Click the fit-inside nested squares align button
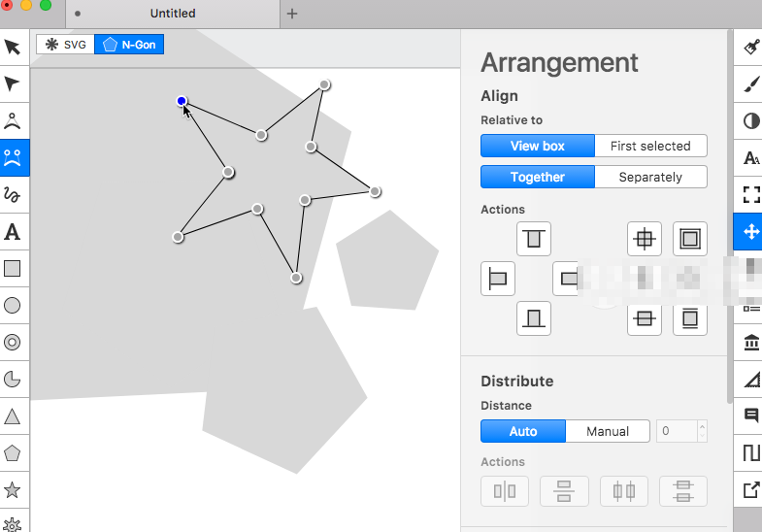This screenshot has width=762, height=532. click(689, 239)
